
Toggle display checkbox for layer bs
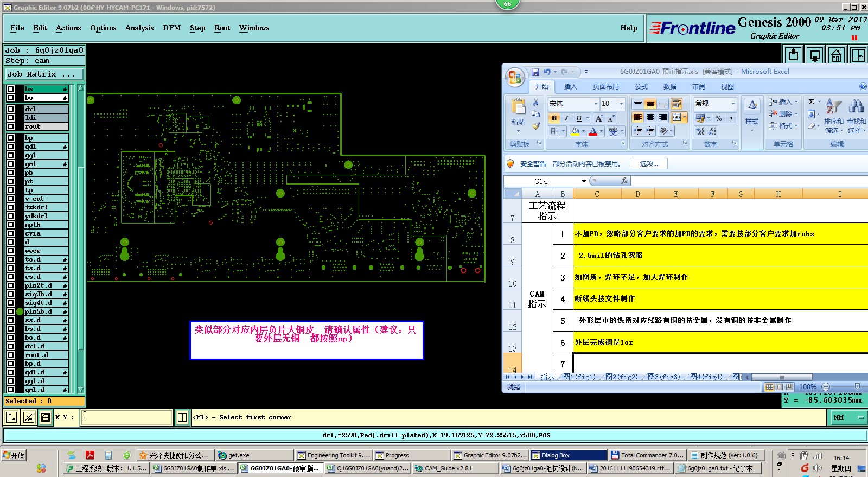tap(11, 89)
